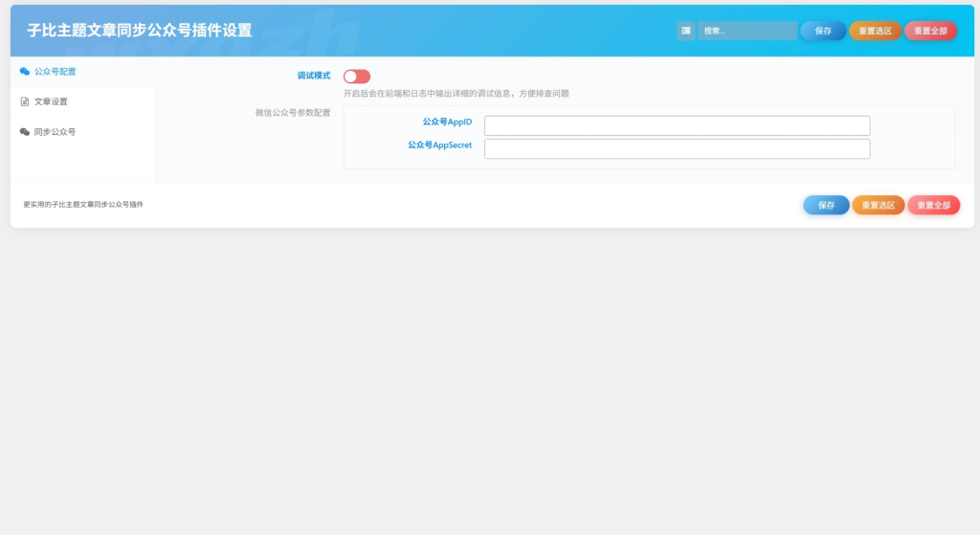Screen dimensions: 980x535
Task: Toggle the 调试模式 switch
Action: [357, 77]
